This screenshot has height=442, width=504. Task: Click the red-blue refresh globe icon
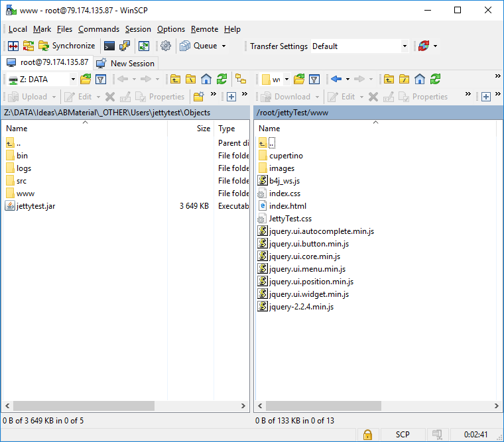(424, 46)
